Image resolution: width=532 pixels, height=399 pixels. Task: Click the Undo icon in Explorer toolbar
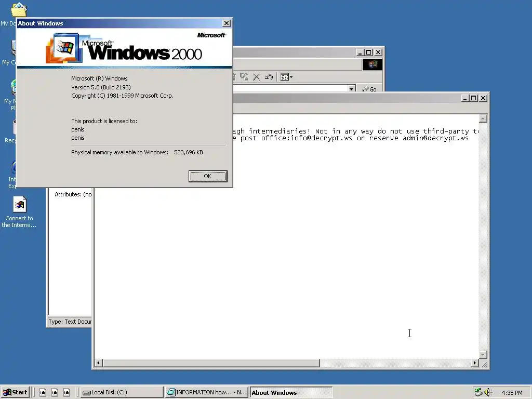[269, 77]
